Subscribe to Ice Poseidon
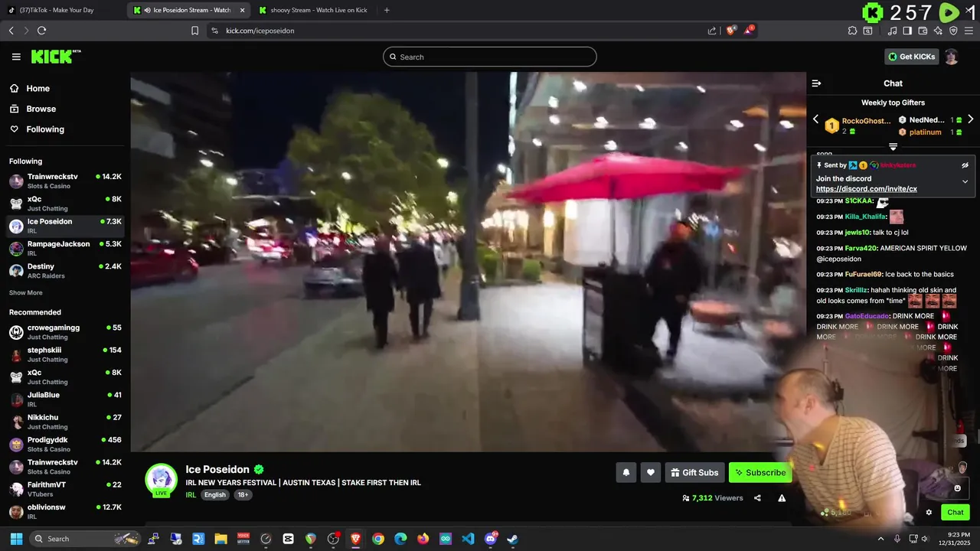The image size is (980, 551). point(760,472)
